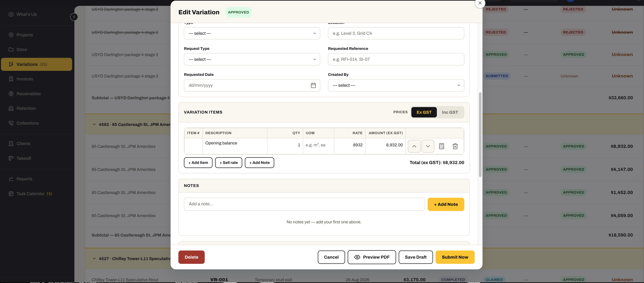Click the CLAIMED status badge
The height and width of the screenshot is (283, 644).
coord(494,279)
